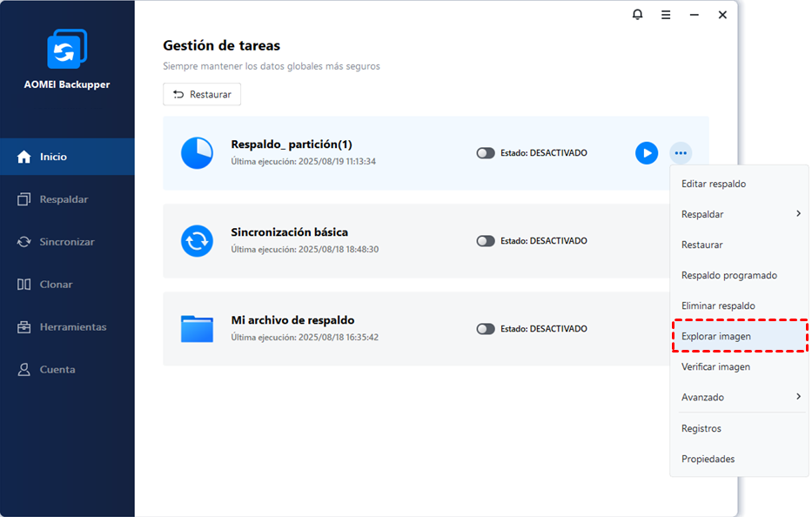The height and width of the screenshot is (517, 812).
Task: Click the date 2025/08/18 16:35:42
Action: (339, 337)
